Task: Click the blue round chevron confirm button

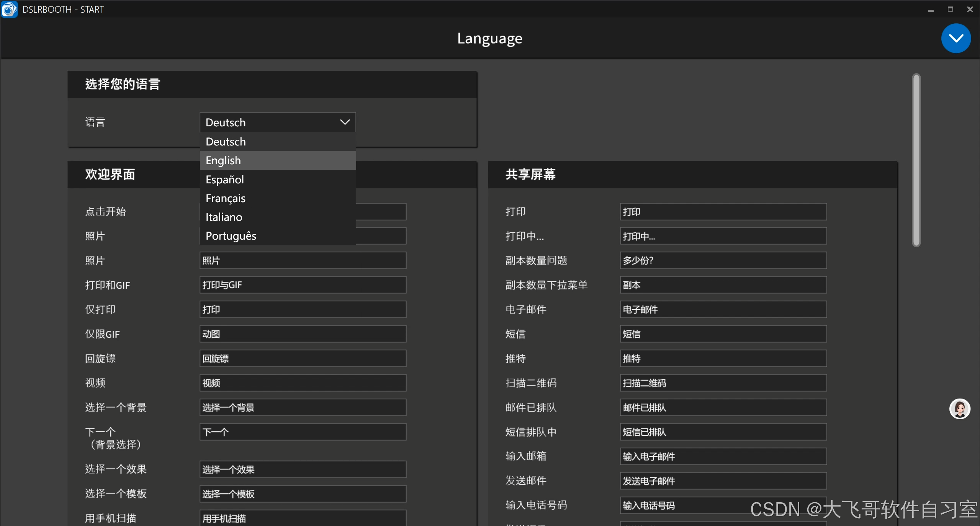Action: [x=955, y=38]
